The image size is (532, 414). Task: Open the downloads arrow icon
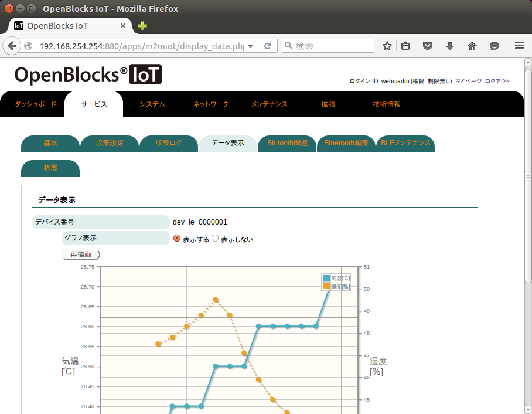pyautogui.click(x=450, y=46)
